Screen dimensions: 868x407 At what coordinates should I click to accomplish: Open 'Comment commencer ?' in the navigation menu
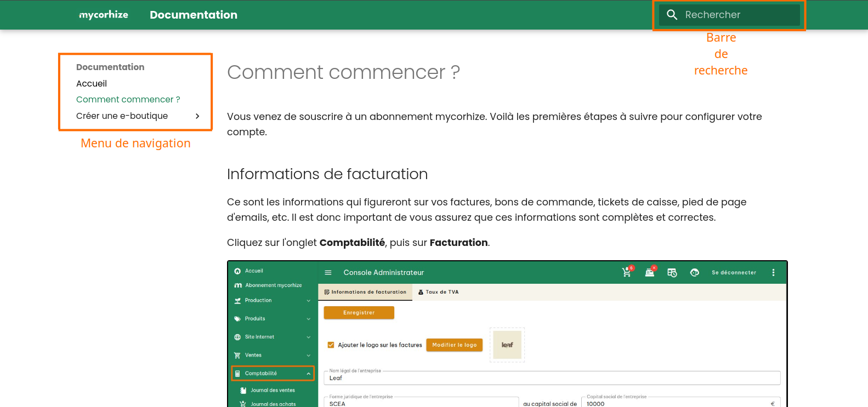[128, 100]
